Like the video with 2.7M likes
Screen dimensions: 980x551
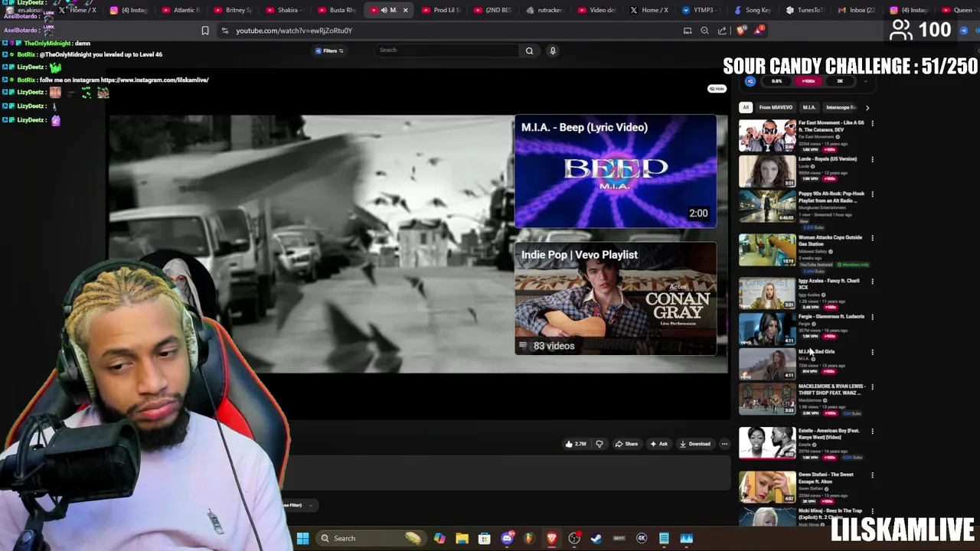tap(576, 444)
